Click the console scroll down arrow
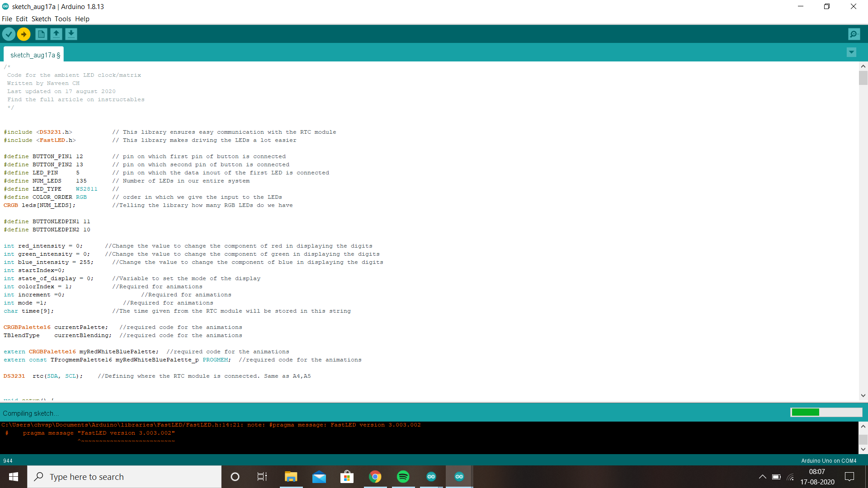The image size is (868, 488). point(863,449)
